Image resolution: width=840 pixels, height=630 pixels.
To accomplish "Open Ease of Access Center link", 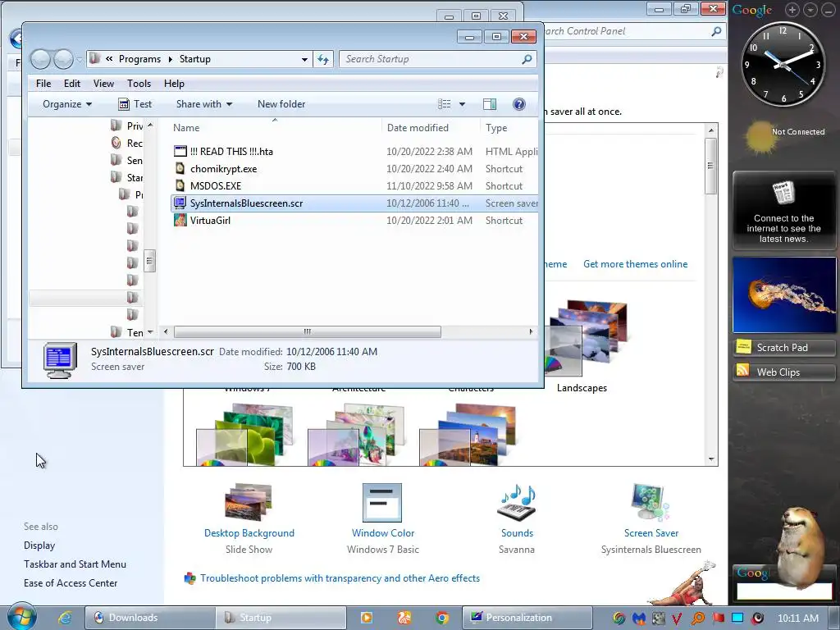I will 71,583.
